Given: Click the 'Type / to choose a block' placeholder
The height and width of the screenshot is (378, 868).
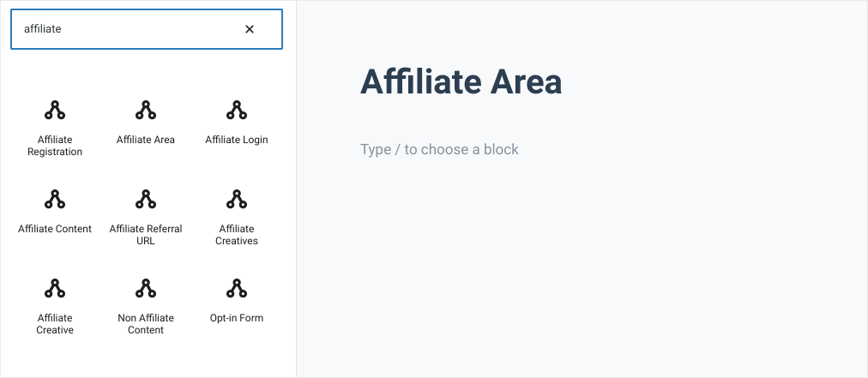Looking at the screenshot, I should click(x=439, y=149).
